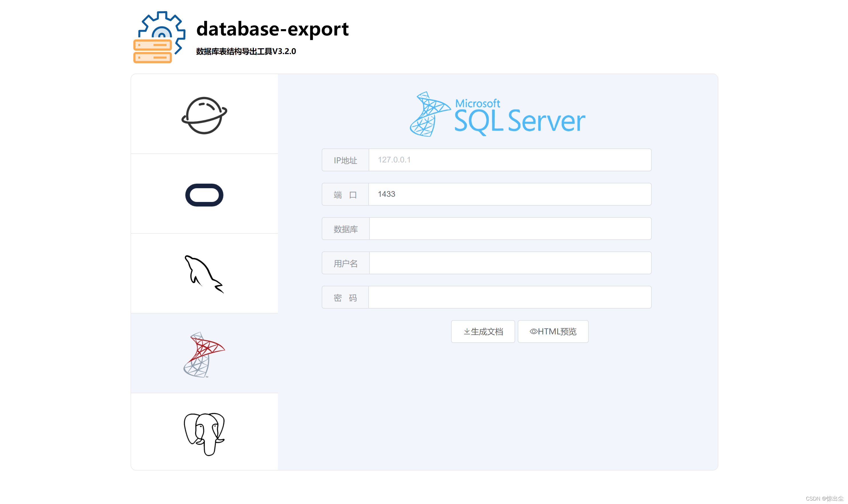Click the 数据库 label

click(x=345, y=229)
